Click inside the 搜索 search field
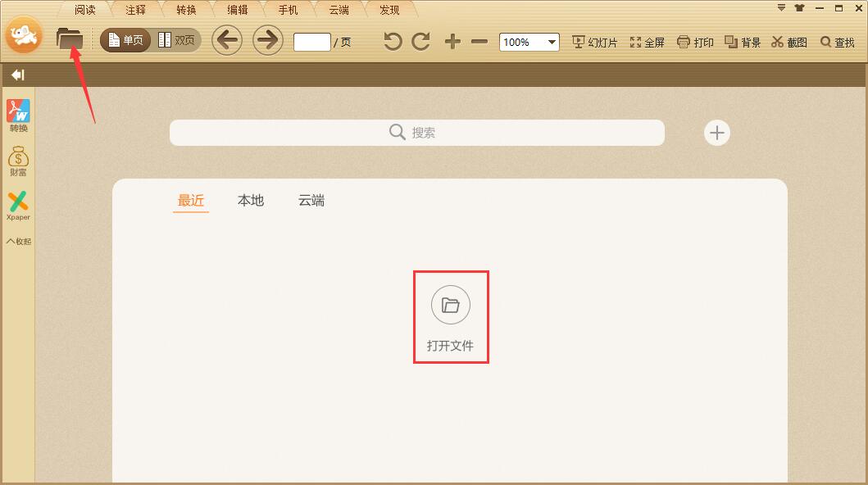Image resolution: width=868 pixels, height=485 pixels. coord(416,132)
